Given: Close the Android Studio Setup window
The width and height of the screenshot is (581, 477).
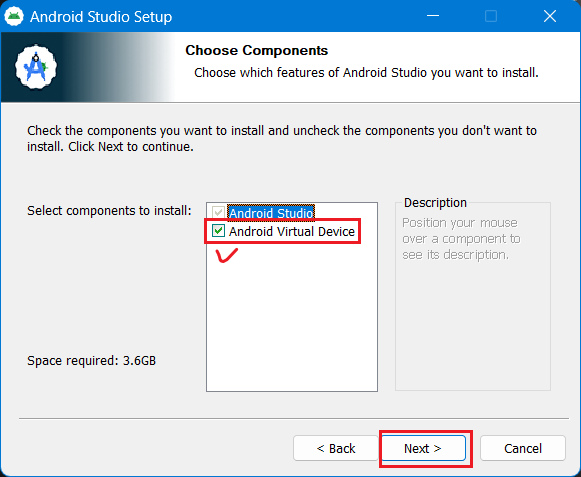Looking at the screenshot, I should click(550, 16).
